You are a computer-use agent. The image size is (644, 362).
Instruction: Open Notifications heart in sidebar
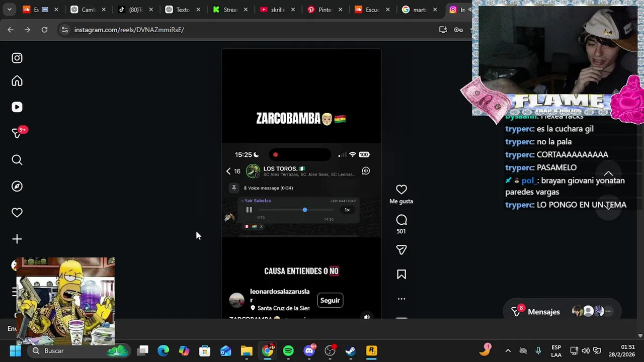pos(17,213)
